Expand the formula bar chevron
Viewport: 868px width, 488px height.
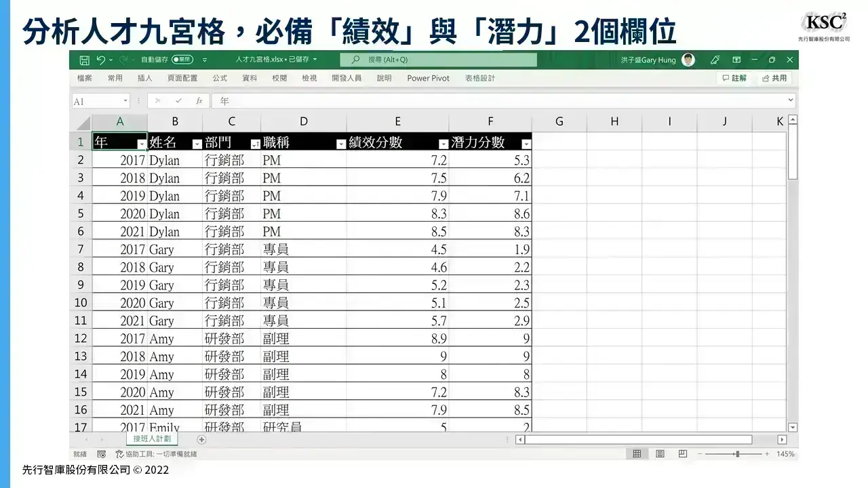(790, 100)
